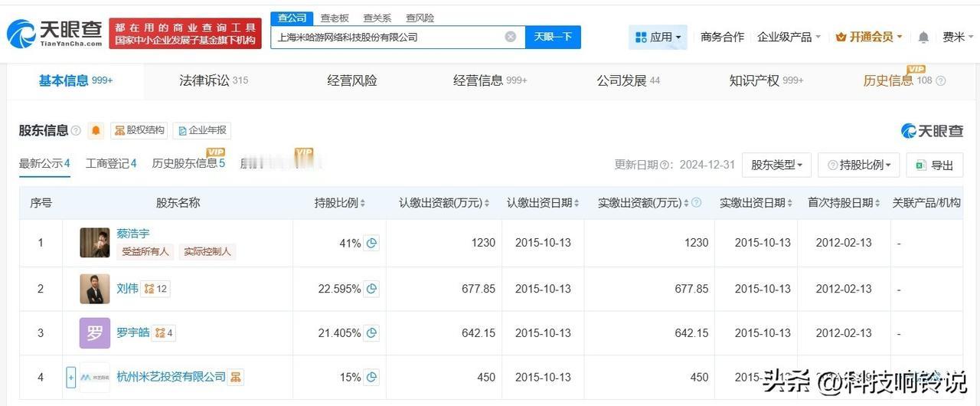Open the 股东类型 filter dropdown
This screenshot has width=980, height=406.
tap(776, 165)
